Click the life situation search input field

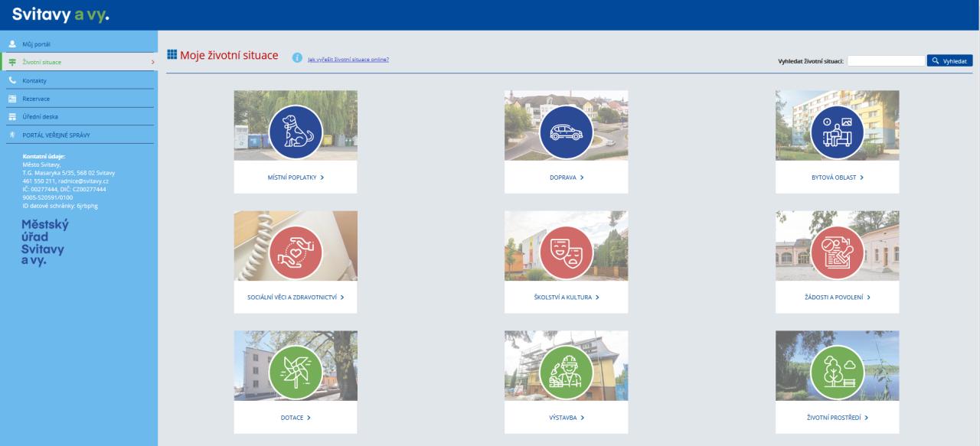click(886, 61)
